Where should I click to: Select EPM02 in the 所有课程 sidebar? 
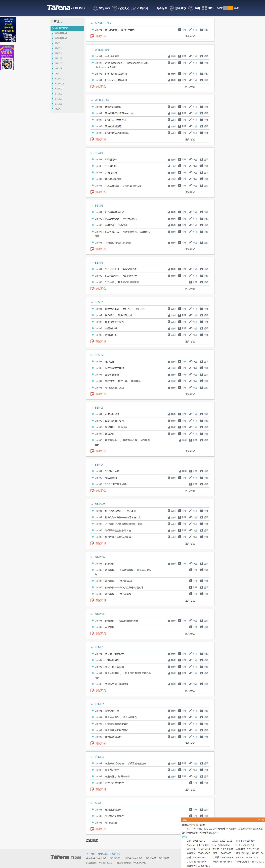click(x=58, y=99)
